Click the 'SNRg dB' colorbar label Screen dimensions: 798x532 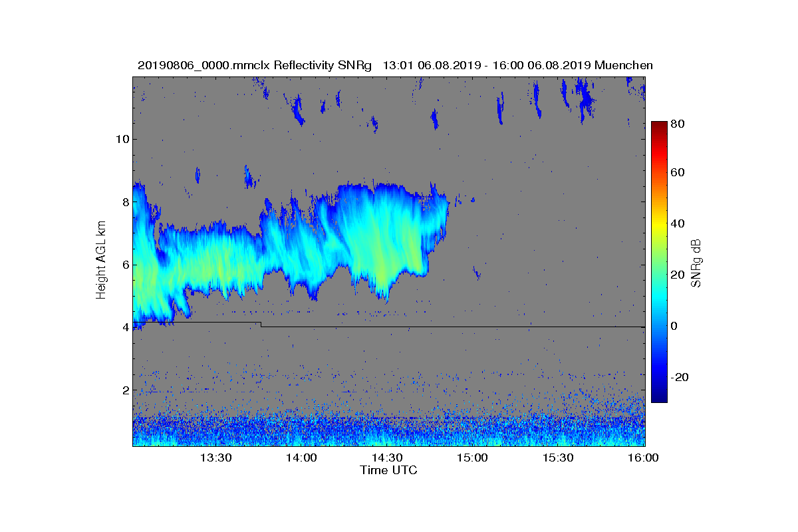tap(696, 263)
